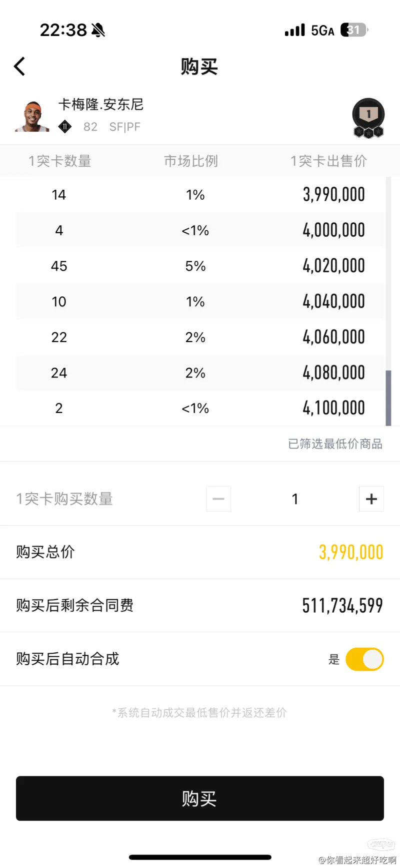Tap the battery indicator in status bar

(x=354, y=30)
